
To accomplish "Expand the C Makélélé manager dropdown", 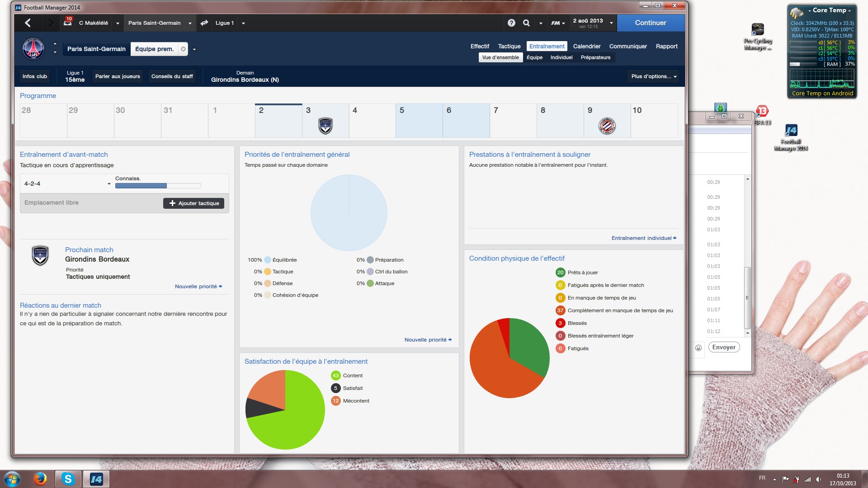I will coord(118,23).
